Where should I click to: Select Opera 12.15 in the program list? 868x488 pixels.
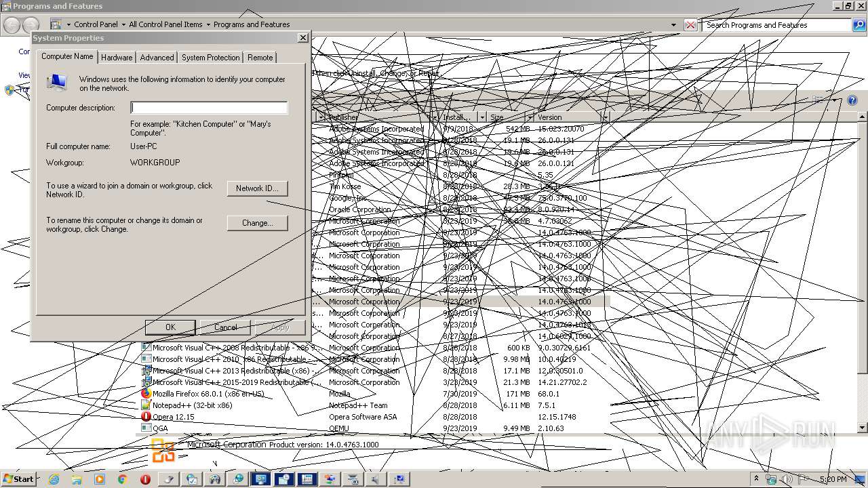click(374, 417)
